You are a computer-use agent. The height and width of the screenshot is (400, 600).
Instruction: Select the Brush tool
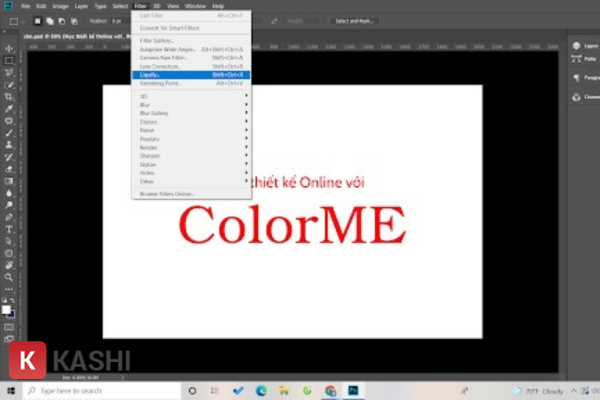coord(9,133)
